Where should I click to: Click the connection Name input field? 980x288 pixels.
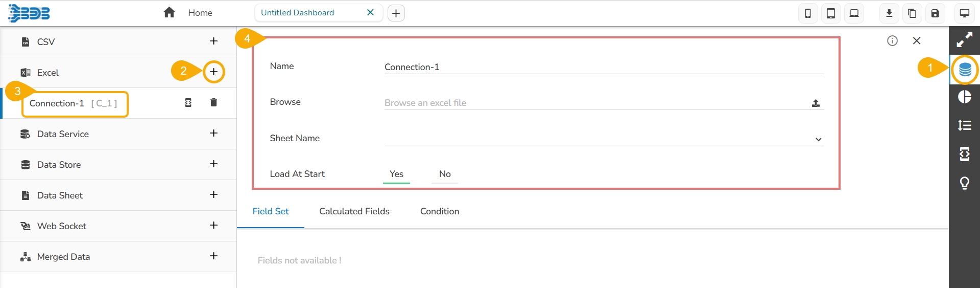coord(604,67)
